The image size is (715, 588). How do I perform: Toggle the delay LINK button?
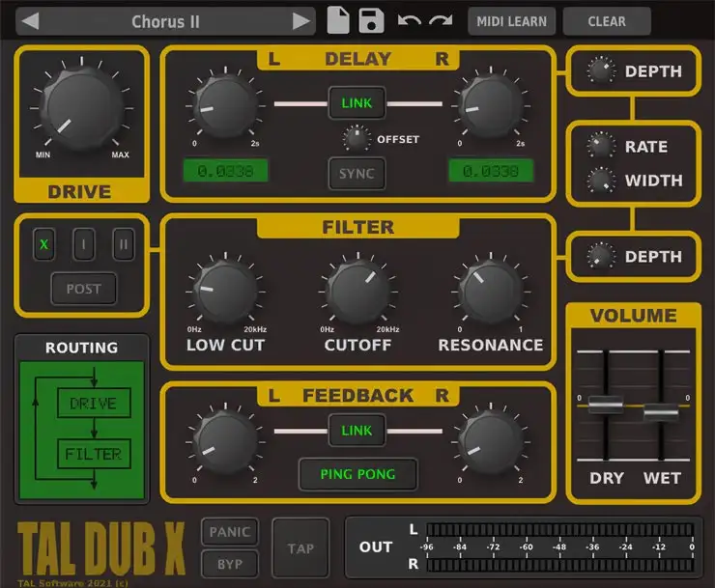(357, 103)
